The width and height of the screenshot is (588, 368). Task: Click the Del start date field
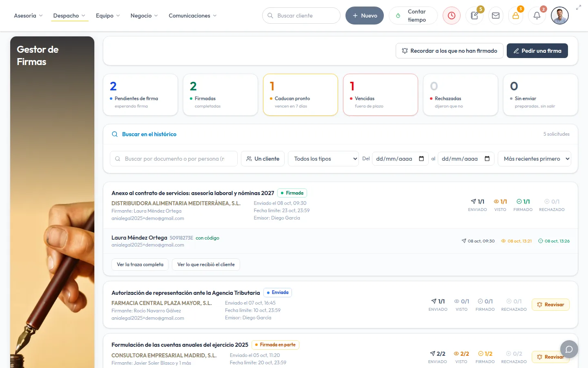click(x=400, y=159)
